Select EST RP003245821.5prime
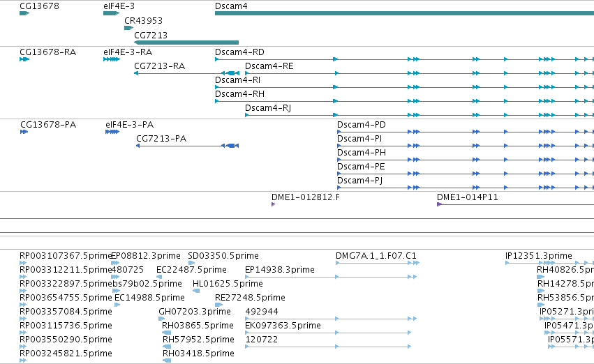 click(x=66, y=354)
